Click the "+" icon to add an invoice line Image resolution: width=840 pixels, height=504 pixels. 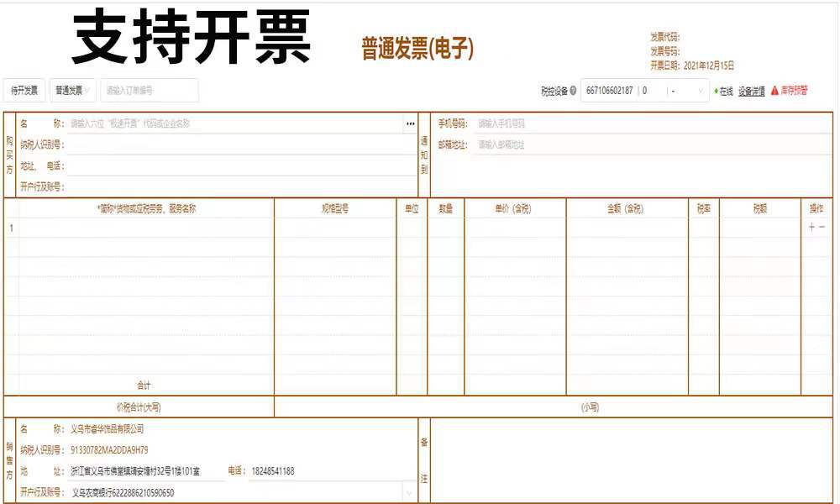point(811,227)
